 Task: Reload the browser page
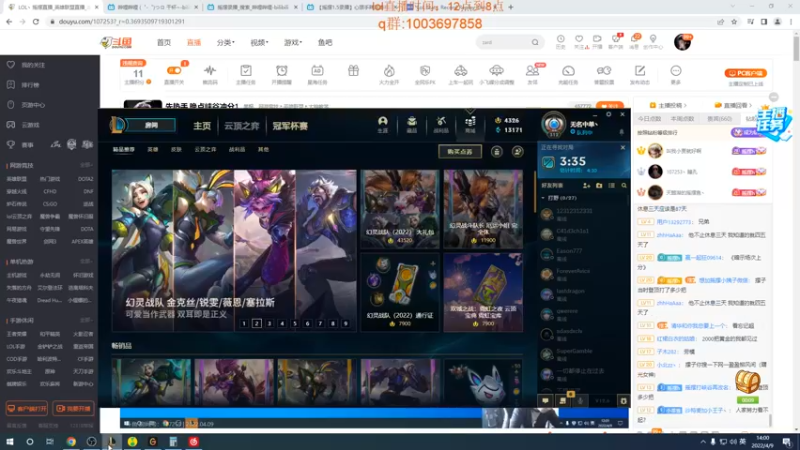(36, 21)
